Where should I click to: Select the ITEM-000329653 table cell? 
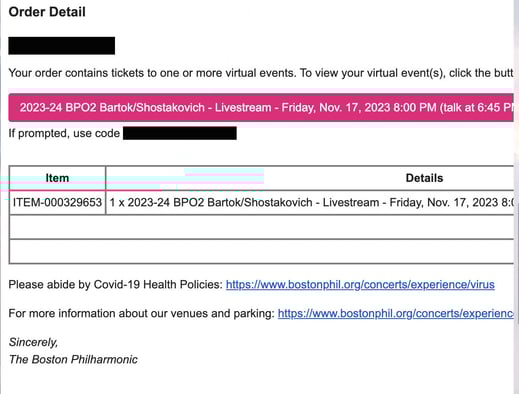57,203
